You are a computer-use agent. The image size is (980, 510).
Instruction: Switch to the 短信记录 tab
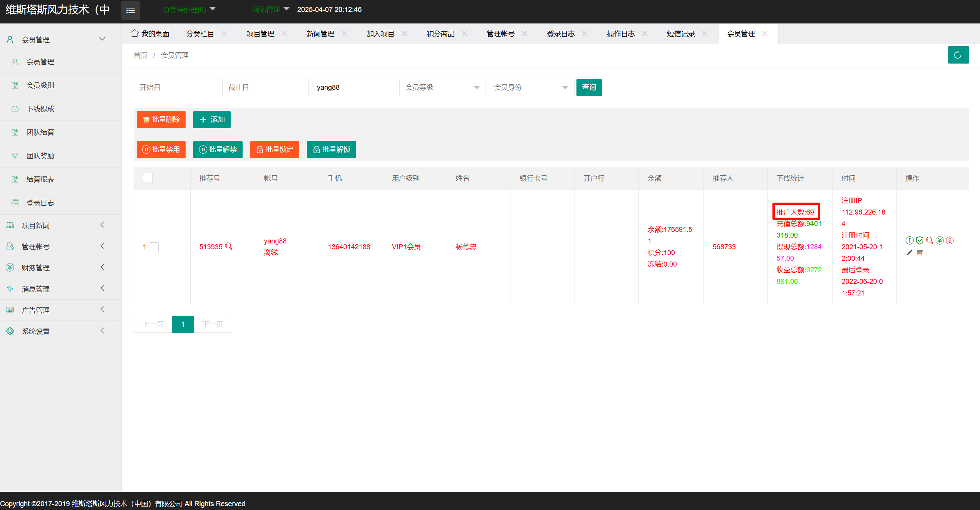(x=681, y=34)
